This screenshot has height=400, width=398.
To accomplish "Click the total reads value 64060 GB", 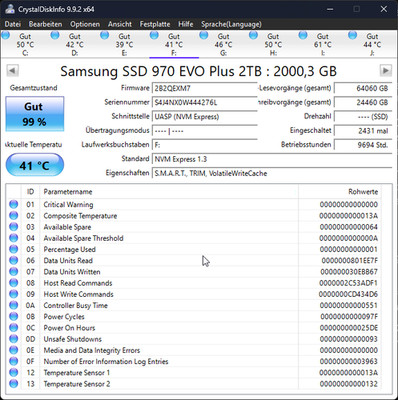I will click(x=363, y=88).
